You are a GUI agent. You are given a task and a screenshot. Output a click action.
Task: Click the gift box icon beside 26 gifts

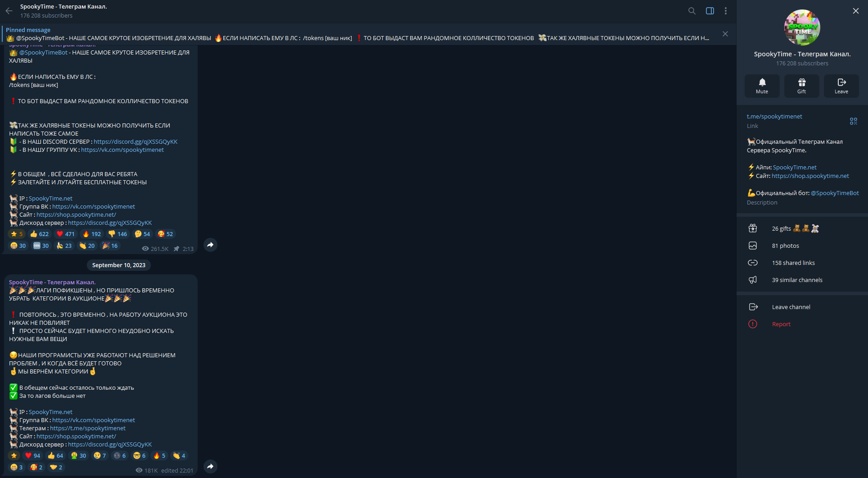click(x=753, y=228)
